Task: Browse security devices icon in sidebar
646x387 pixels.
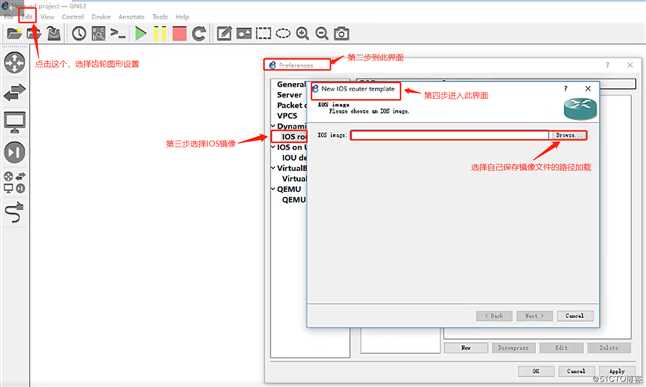Action: coord(14,152)
